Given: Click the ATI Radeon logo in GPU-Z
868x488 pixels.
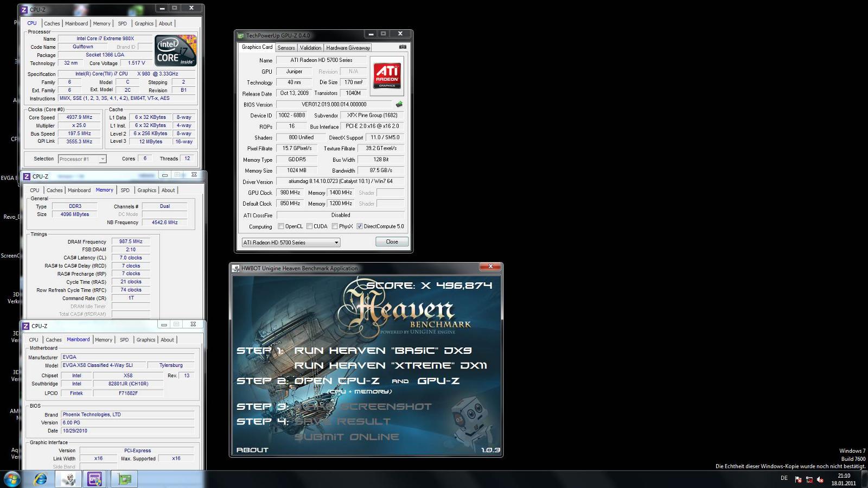Looking at the screenshot, I should [387, 75].
